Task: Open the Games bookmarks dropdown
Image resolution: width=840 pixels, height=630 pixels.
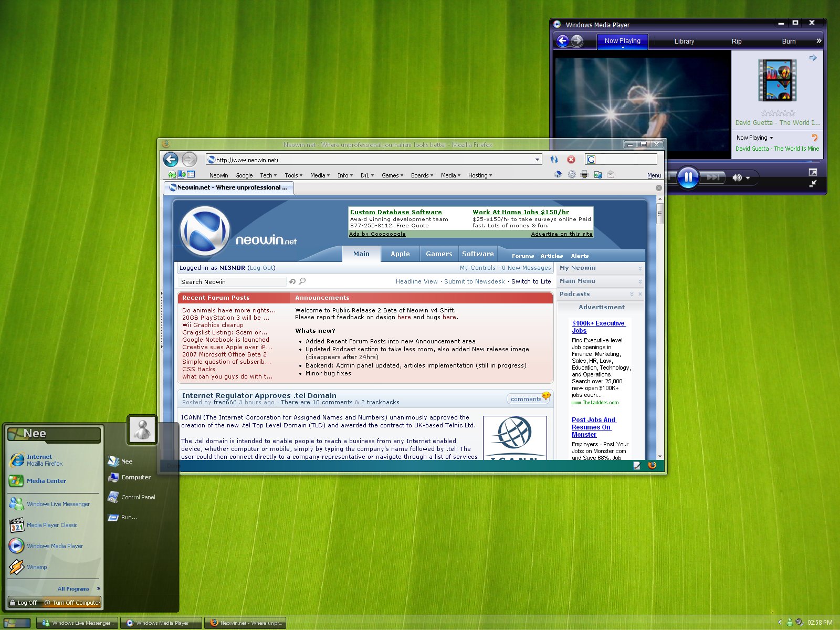Action: (x=392, y=175)
